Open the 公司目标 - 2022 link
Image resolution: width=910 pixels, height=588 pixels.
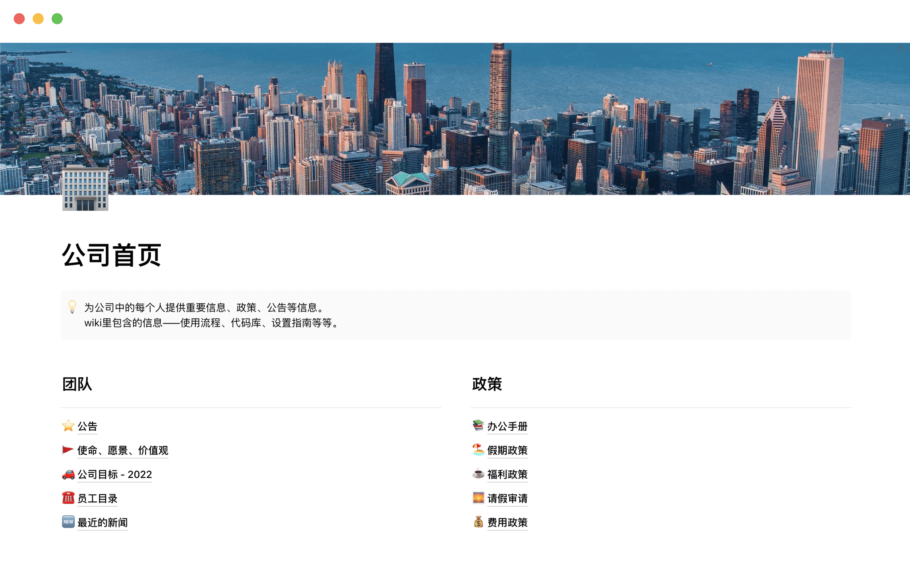(115, 474)
